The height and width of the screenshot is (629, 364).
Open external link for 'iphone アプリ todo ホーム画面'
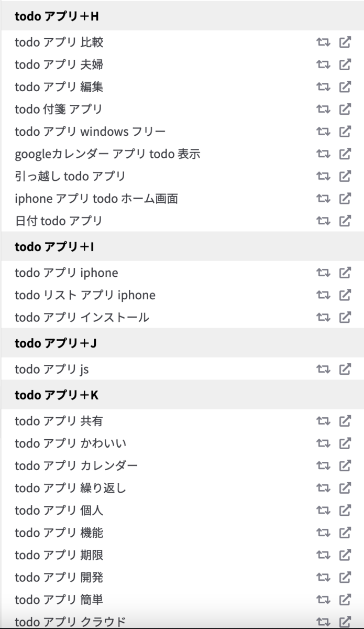point(345,198)
